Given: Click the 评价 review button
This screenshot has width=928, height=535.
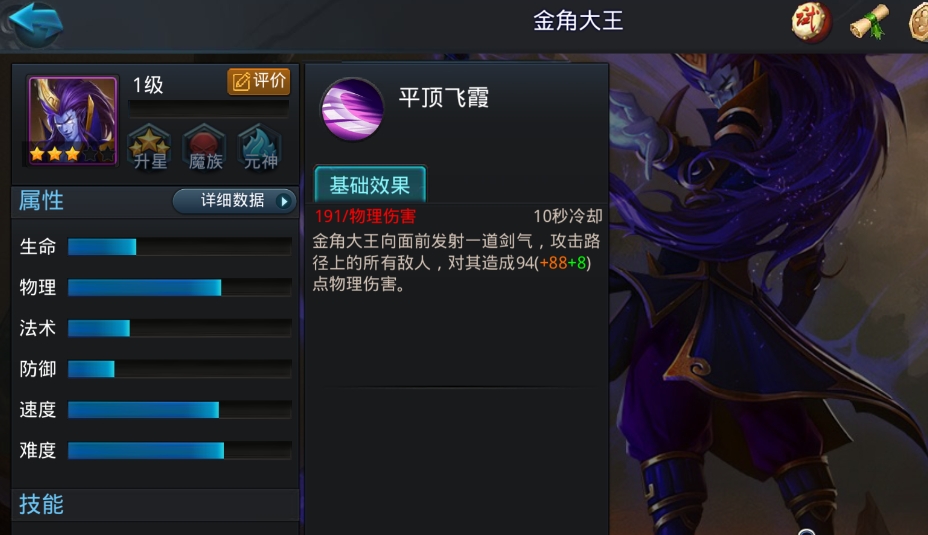Looking at the screenshot, I should point(259,81).
